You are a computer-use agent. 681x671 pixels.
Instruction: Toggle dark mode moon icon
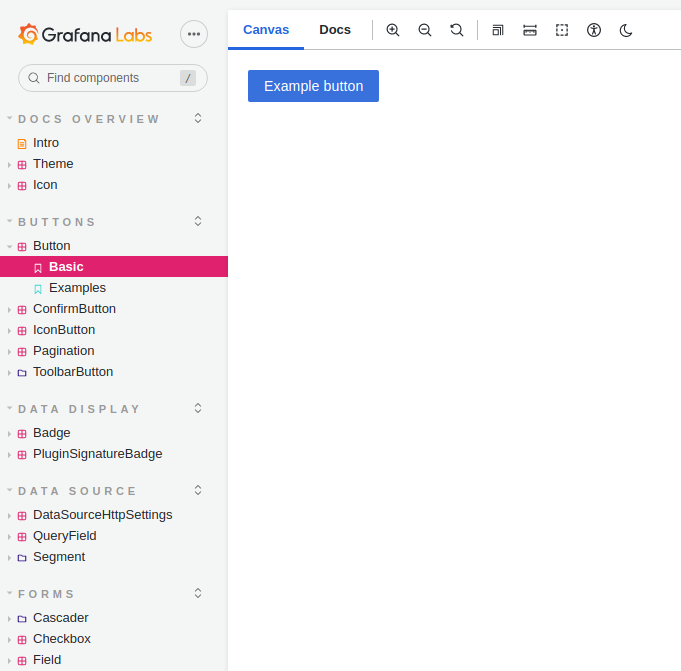pos(626,30)
